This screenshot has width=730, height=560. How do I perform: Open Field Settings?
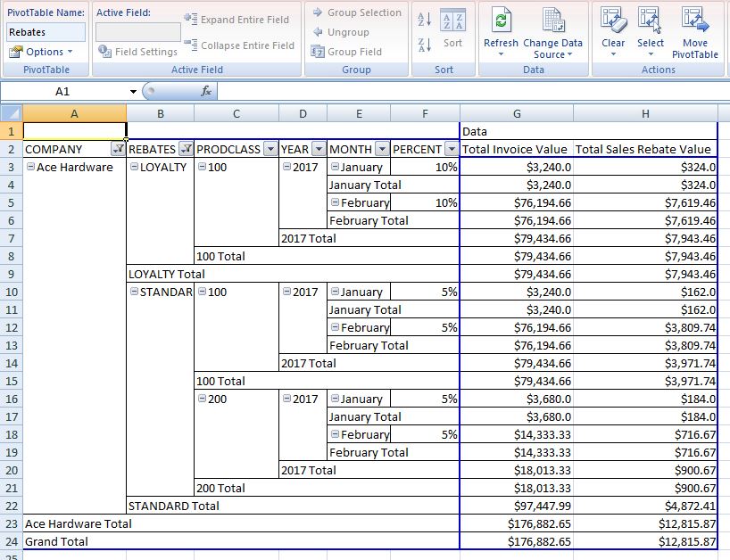click(x=137, y=51)
